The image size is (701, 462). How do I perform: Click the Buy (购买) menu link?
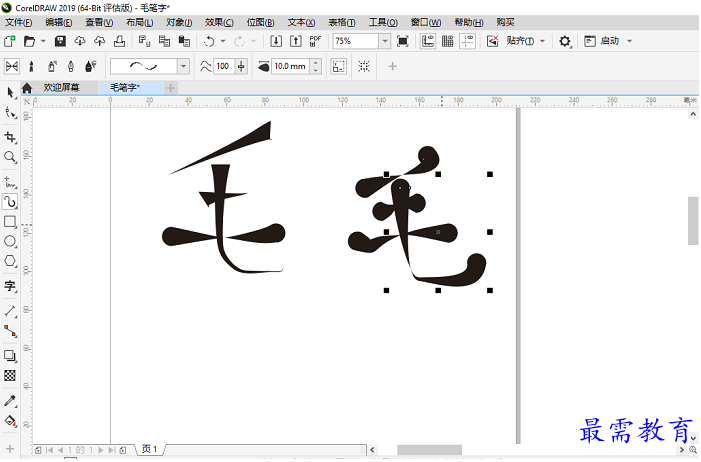(505, 22)
